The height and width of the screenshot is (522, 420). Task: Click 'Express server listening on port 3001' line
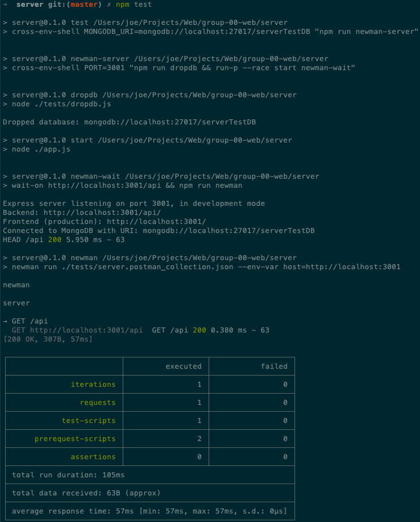coord(134,204)
